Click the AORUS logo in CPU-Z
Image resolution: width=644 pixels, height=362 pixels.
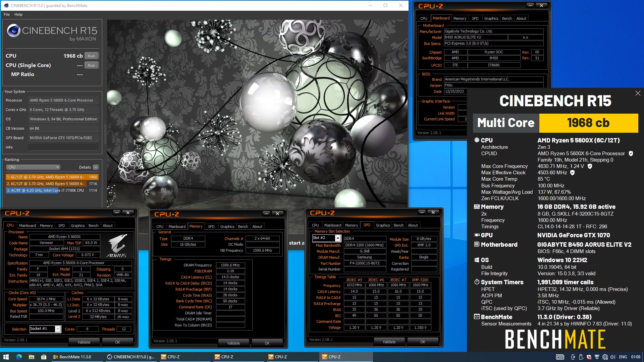click(x=117, y=246)
